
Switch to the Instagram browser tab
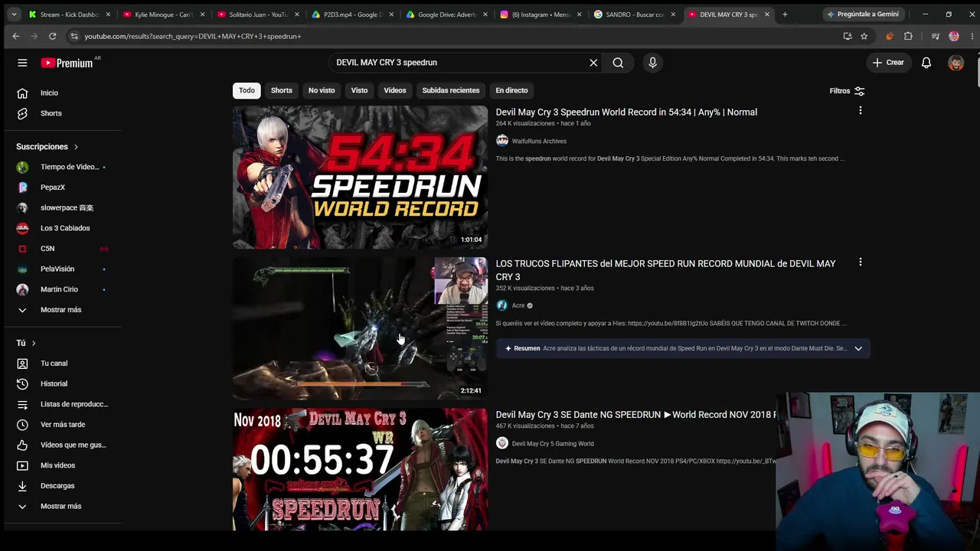(x=539, y=15)
